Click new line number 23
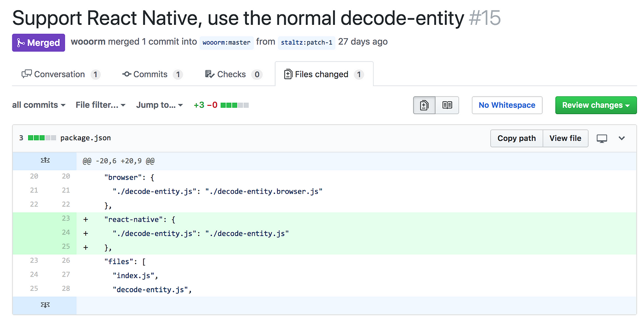644x324 pixels. click(66, 219)
